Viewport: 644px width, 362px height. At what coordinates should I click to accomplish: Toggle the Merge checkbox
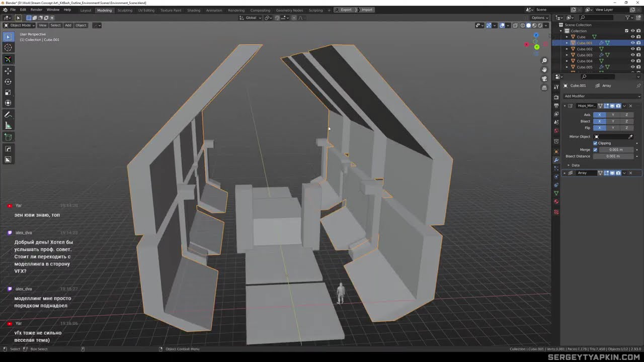click(595, 150)
